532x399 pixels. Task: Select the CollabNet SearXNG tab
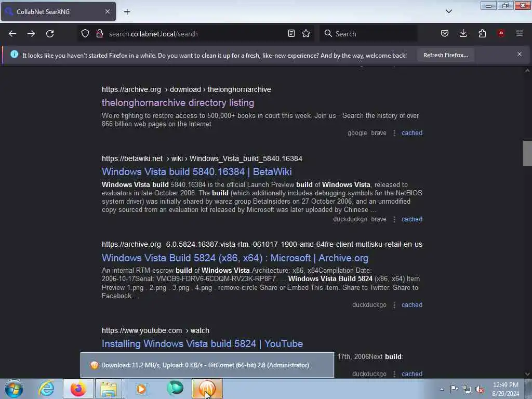[x=58, y=11]
